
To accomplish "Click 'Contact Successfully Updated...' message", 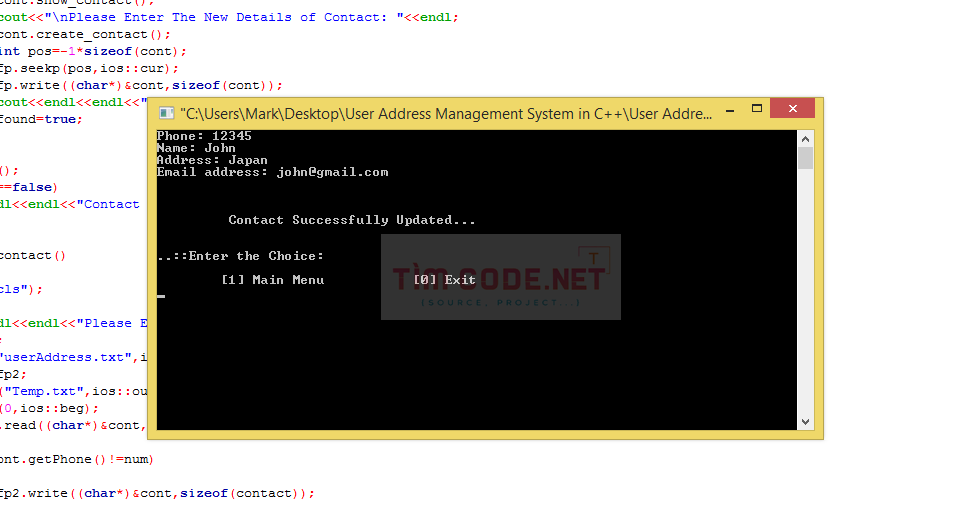I will pyautogui.click(x=352, y=220).
